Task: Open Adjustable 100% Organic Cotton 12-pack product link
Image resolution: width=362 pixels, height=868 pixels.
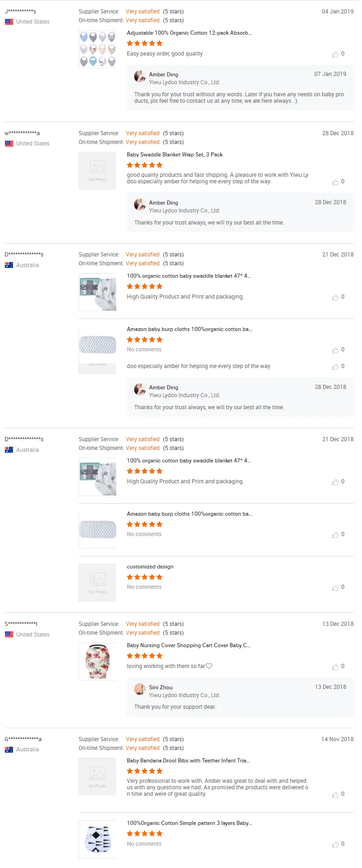Action: [189, 33]
